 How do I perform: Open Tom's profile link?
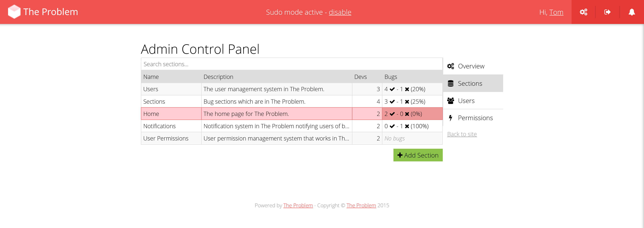pos(556,12)
